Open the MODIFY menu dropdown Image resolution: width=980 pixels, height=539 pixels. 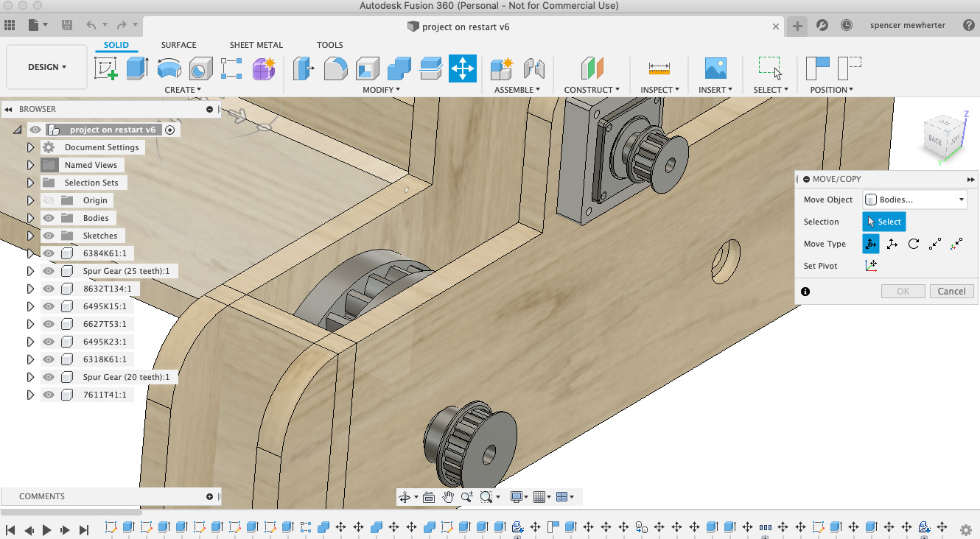coord(381,90)
